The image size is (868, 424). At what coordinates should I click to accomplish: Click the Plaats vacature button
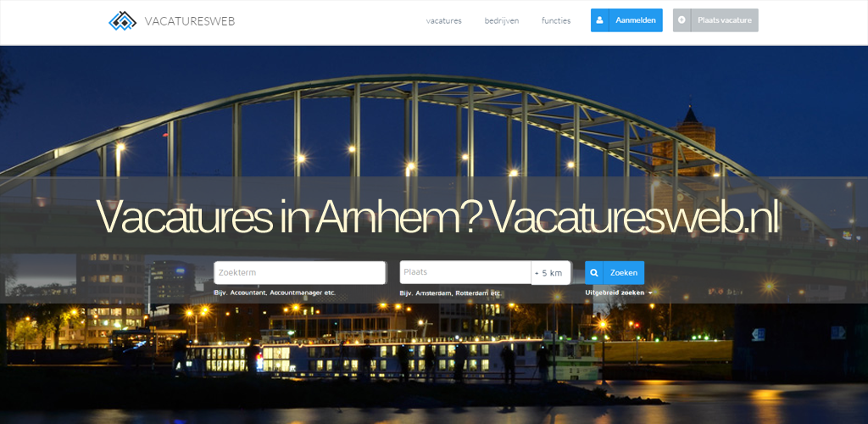tap(715, 20)
